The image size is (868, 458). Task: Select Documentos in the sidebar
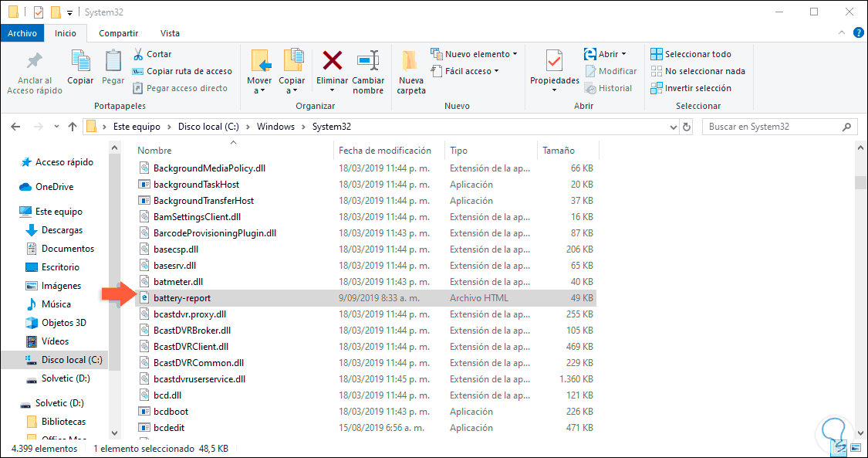tap(68, 249)
